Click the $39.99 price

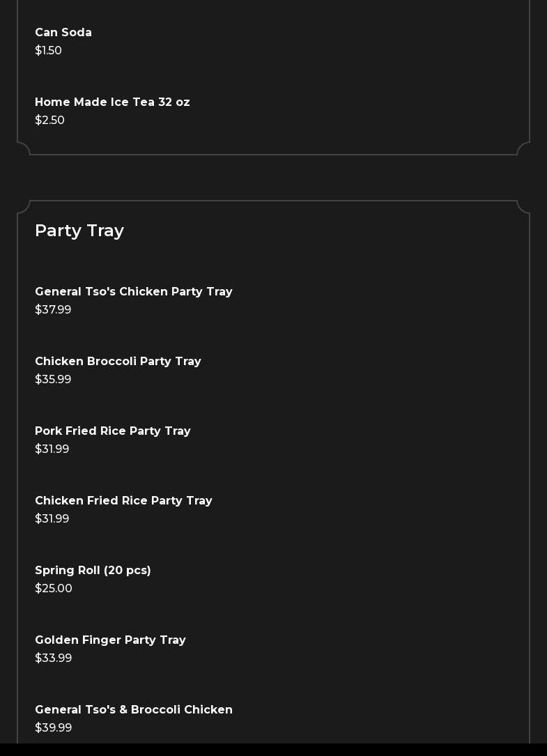click(54, 728)
